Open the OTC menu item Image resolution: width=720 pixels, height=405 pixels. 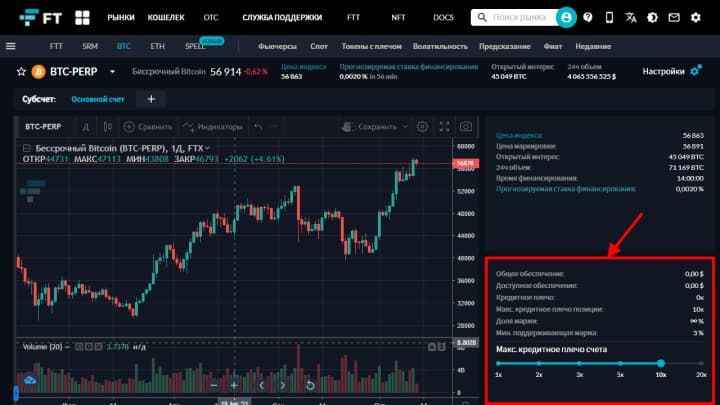coord(211,17)
